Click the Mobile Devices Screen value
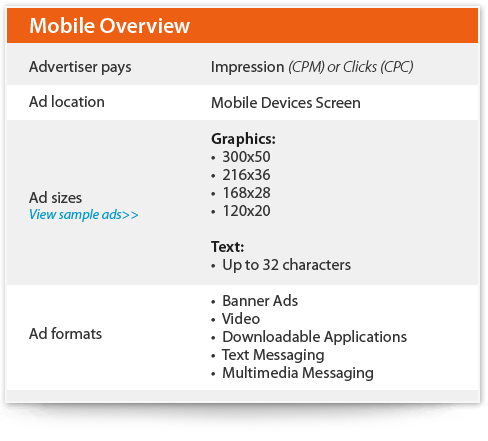Viewport: 488px width, 441px height. click(286, 103)
